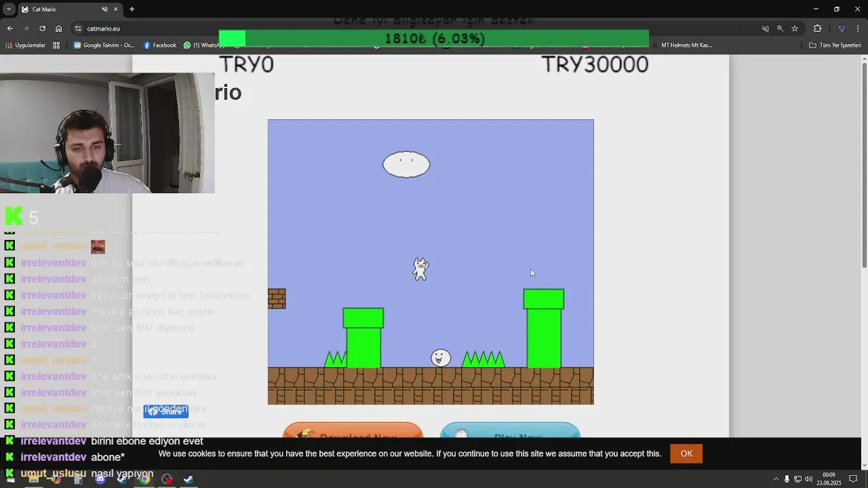Click the blue Play Now button

coord(510,430)
